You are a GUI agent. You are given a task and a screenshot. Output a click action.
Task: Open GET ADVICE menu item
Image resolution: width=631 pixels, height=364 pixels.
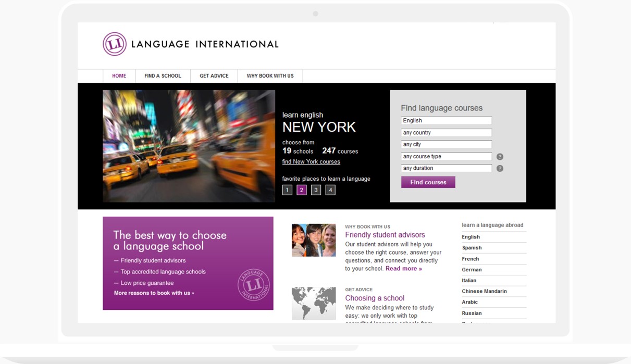point(214,76)
